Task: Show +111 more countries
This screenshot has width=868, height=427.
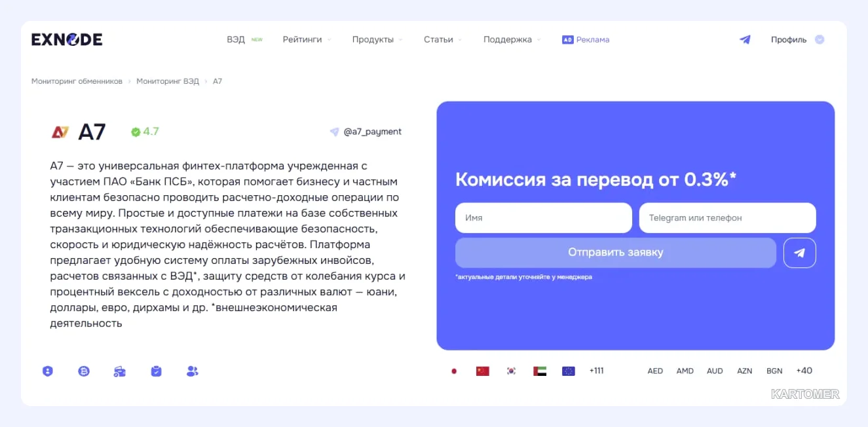Action: click(597, 371)
